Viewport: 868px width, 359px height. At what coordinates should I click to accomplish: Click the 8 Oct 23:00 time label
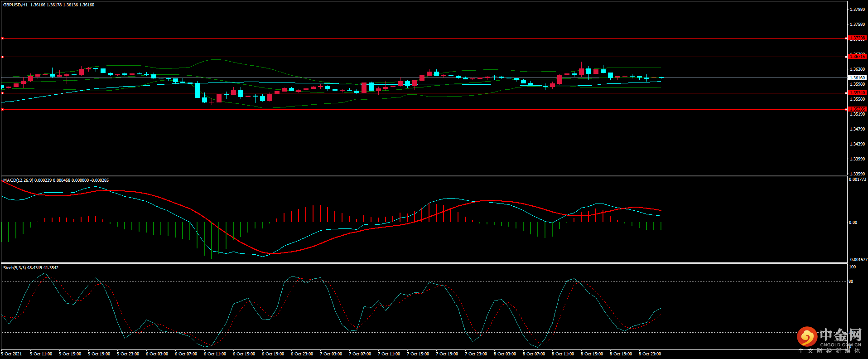[x=650, y=354]
